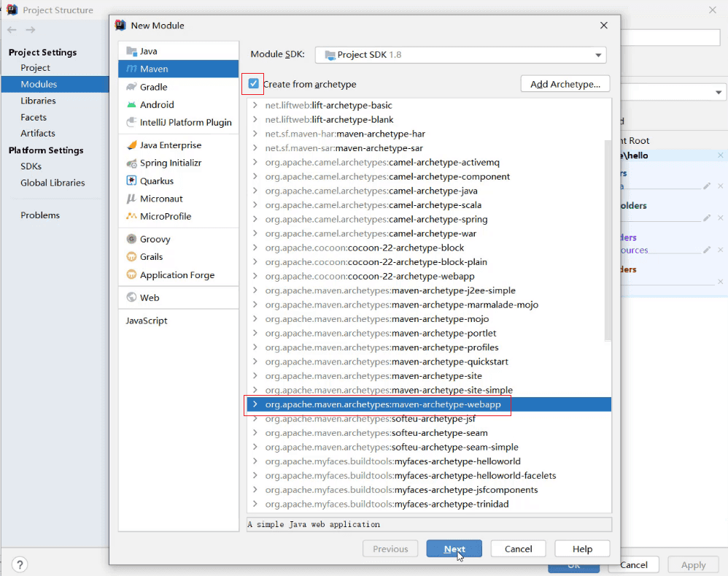Click the Next button
Viewport: 728px width, 576px height.
pos(454,549)
